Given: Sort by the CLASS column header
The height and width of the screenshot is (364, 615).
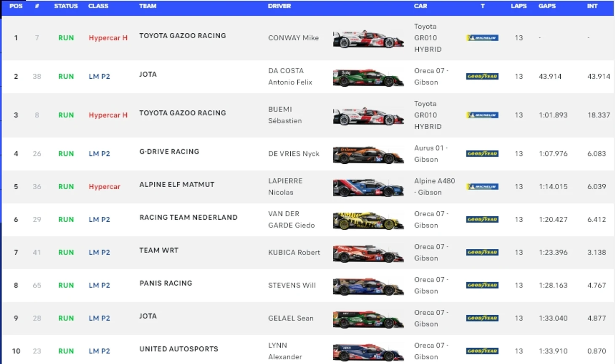Looking at the screenshot, I should coord(98,6).
